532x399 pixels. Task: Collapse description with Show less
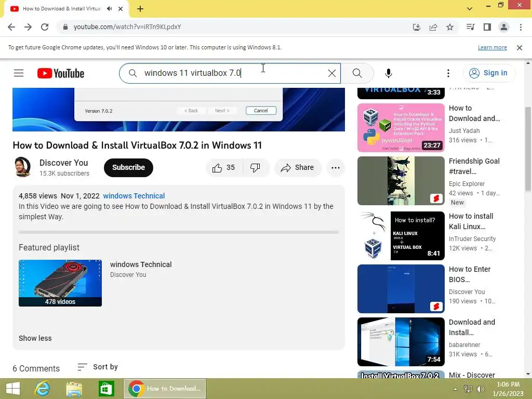35,338
